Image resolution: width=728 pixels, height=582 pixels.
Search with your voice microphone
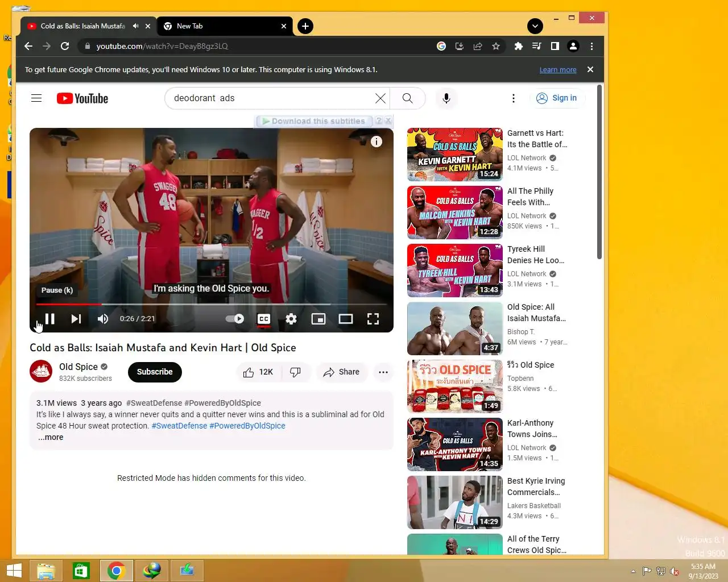(x=446, y=98)
